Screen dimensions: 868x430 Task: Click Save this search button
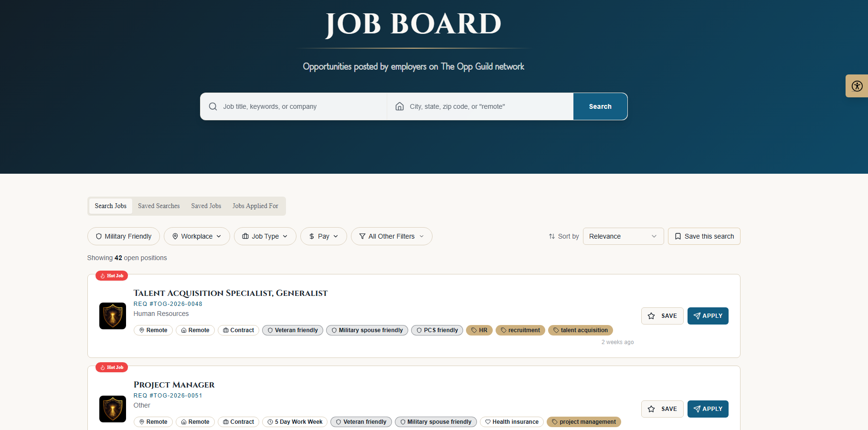coord(704,236)
